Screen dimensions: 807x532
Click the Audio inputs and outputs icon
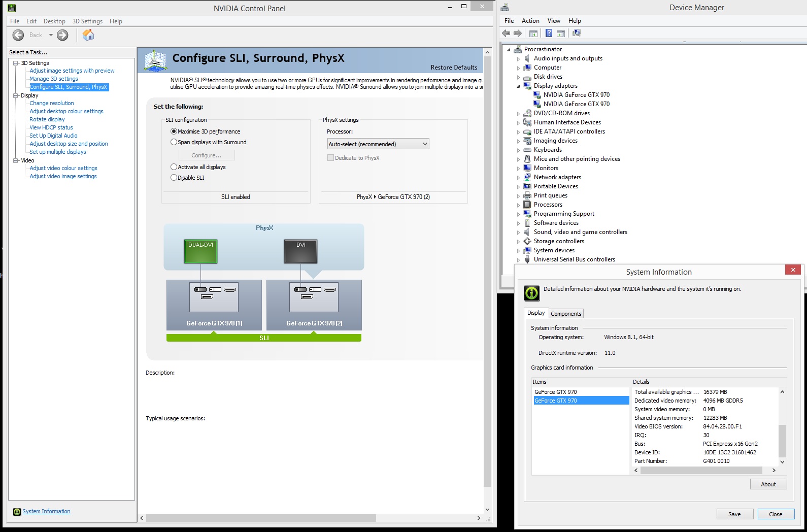527,58
